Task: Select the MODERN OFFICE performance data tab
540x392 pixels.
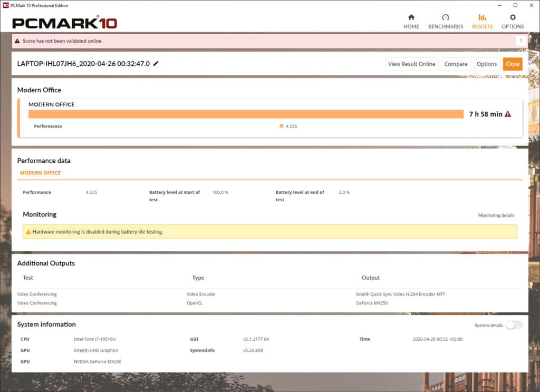Action: pyautogui.click(x=40, y=173)
